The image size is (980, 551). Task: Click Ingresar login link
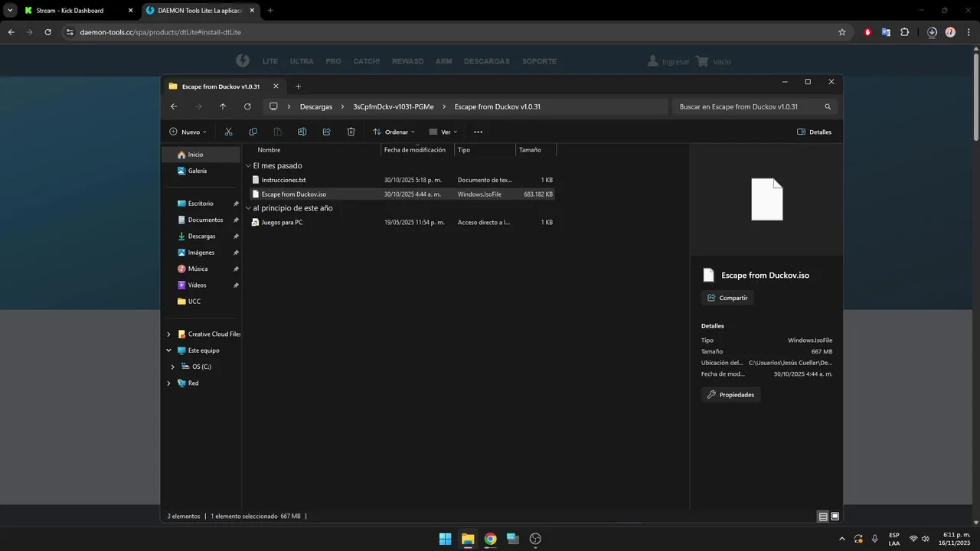click(668, 61)
